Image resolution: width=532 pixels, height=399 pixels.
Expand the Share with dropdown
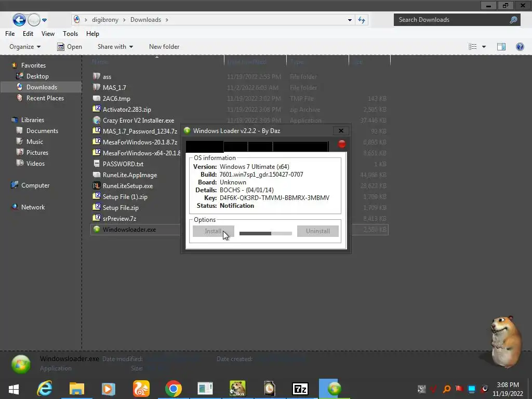115,46
